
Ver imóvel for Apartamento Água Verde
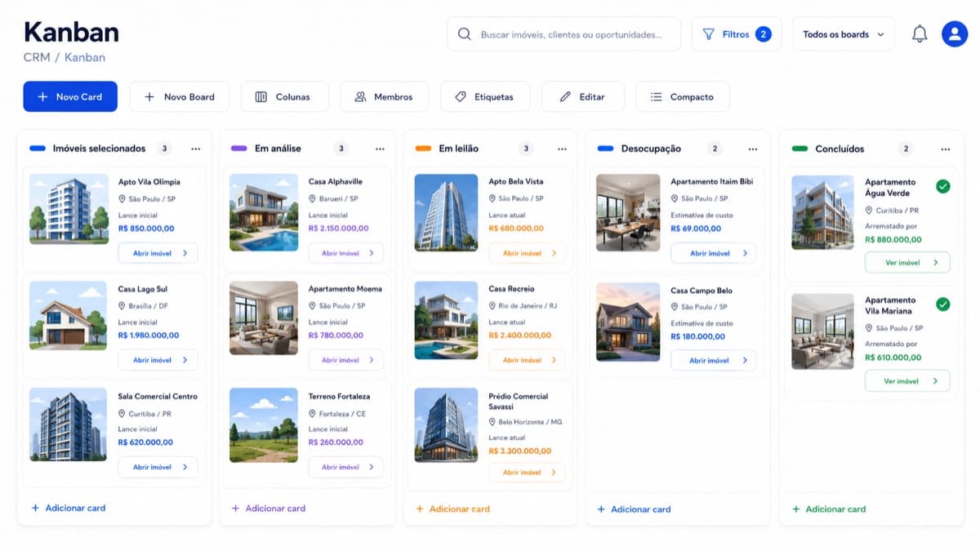tap(907, 263)
